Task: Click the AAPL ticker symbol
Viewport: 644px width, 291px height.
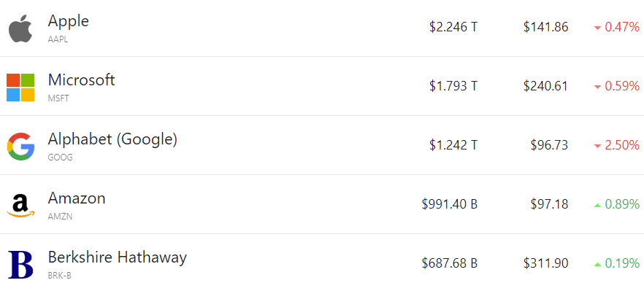Action: (58, 39)
